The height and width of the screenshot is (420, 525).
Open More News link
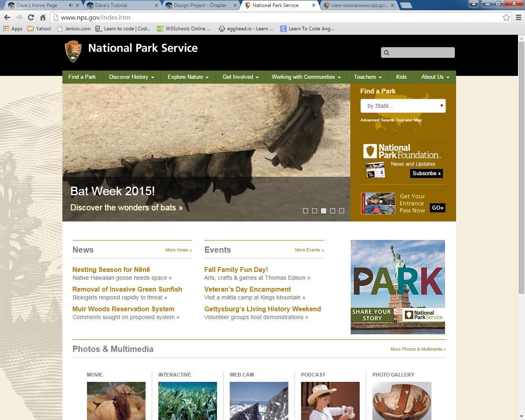coord(178,250)
